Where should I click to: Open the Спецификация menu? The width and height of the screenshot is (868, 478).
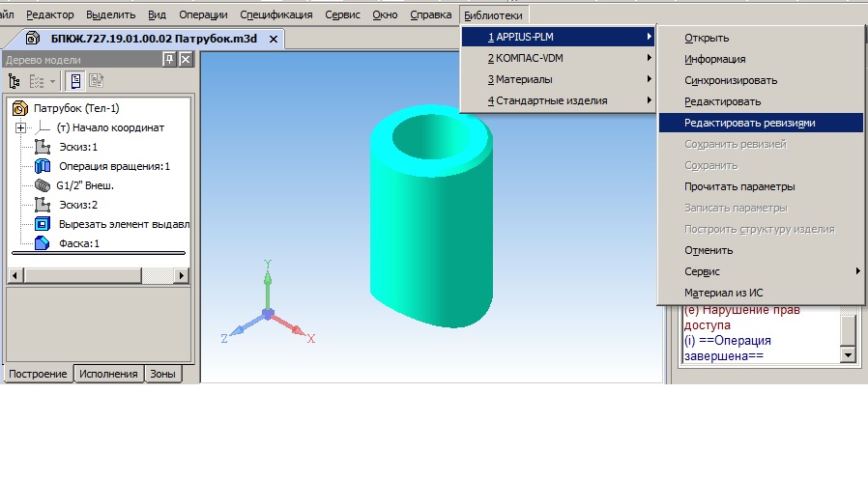[x=276, y=14]
